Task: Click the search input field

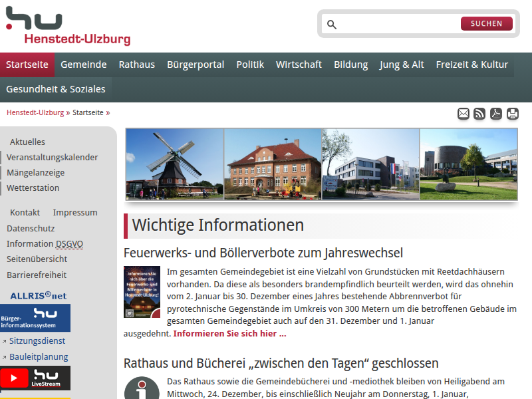Action: (x=392, y=23)
